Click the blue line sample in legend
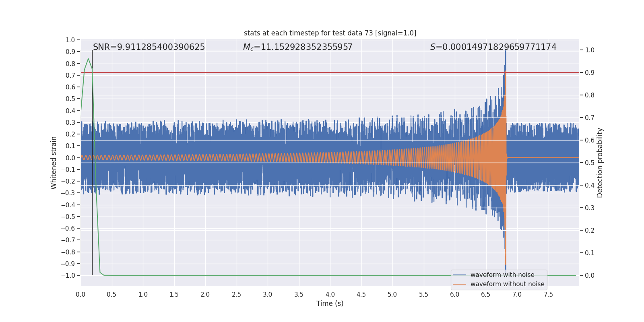644x322 pixels. pos(460,275)
